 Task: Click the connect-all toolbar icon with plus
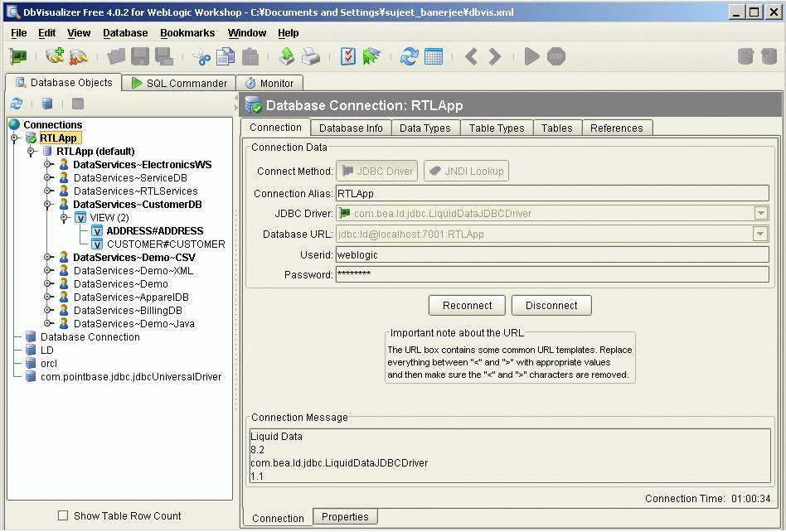pos(55,56)
